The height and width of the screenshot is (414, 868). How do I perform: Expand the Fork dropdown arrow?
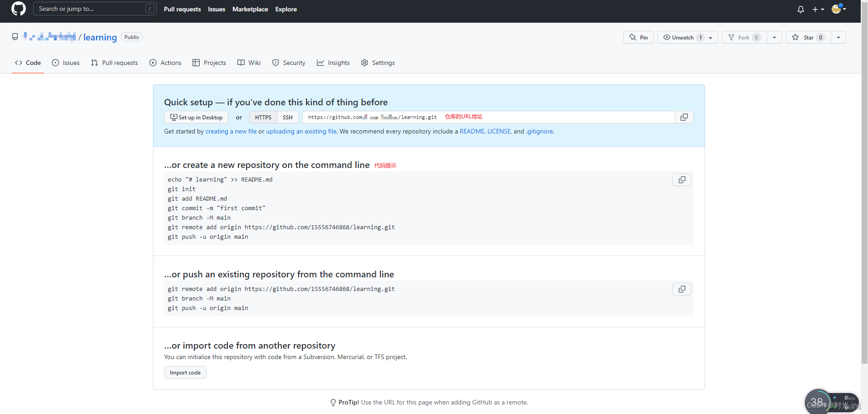pos(774,37)
